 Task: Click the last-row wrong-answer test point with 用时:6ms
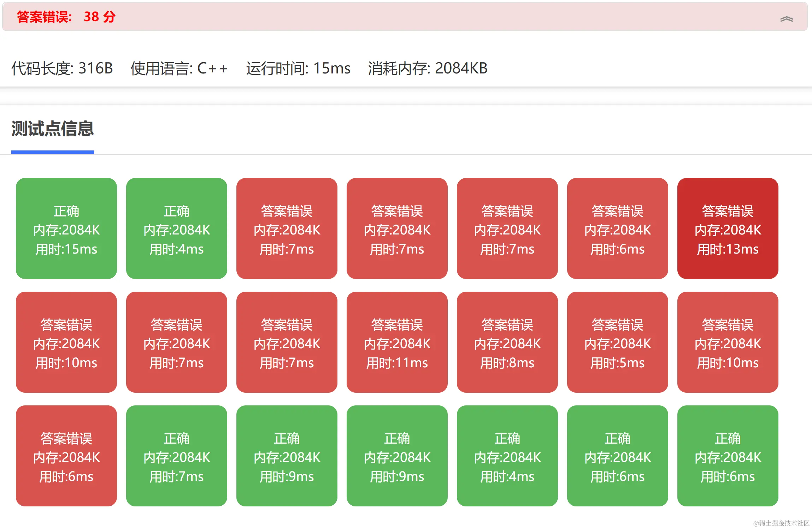66,456
